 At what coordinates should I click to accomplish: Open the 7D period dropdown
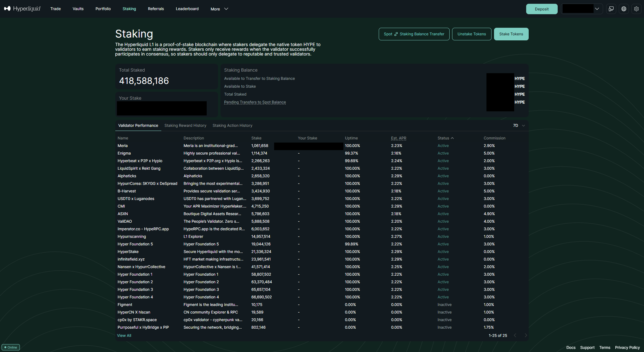click(x=519, y=126)
